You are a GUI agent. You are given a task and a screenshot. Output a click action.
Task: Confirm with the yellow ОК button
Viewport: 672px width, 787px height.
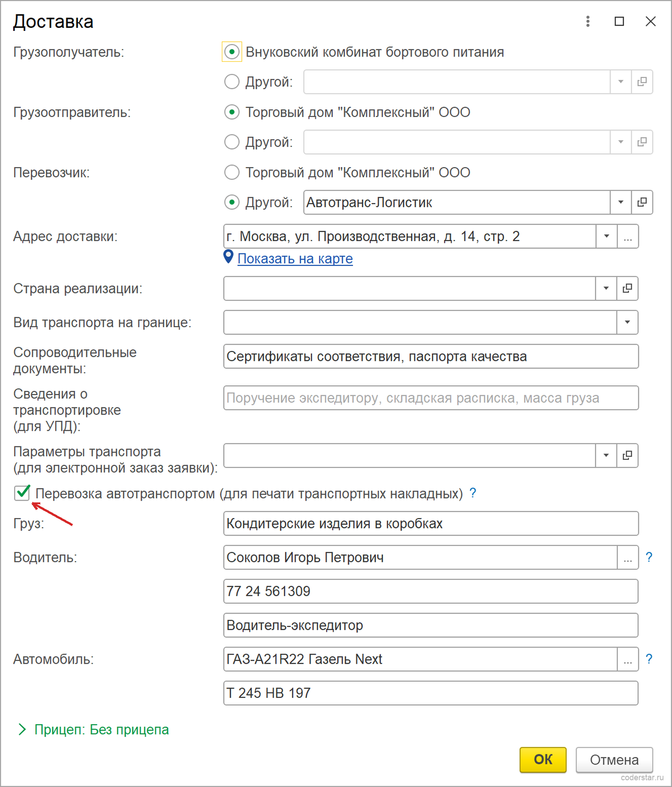(x=543, y=760)
